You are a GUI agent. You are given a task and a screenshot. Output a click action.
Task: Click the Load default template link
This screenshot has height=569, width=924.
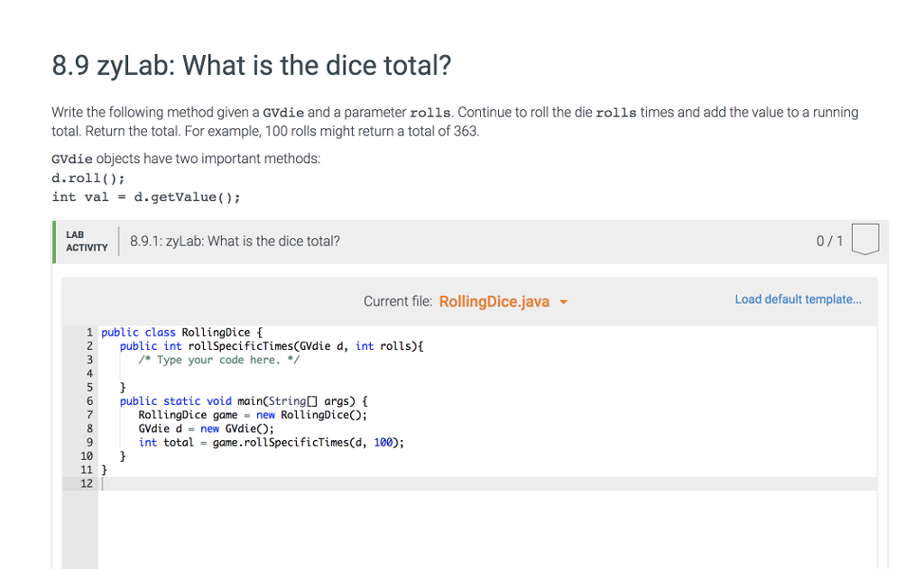(x=798, y=298)
